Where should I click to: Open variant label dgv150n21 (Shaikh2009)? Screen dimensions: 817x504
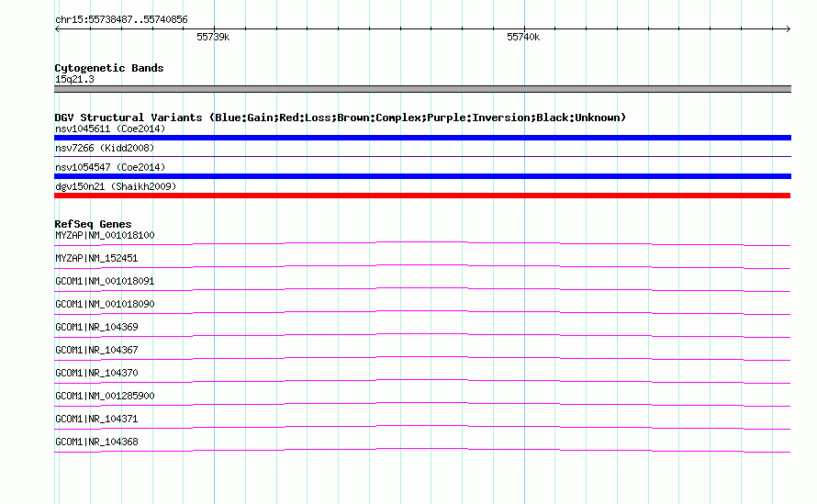[116, 186]
